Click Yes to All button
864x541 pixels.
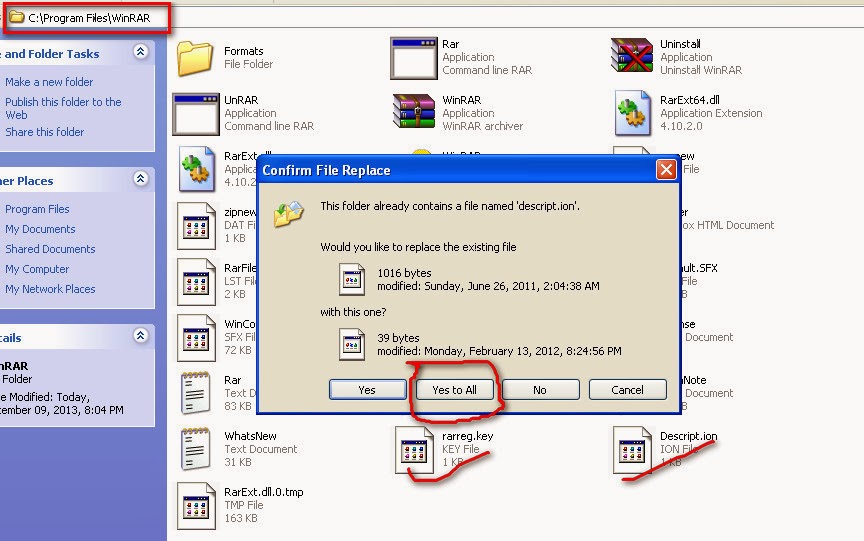click(x=455, y=389)
